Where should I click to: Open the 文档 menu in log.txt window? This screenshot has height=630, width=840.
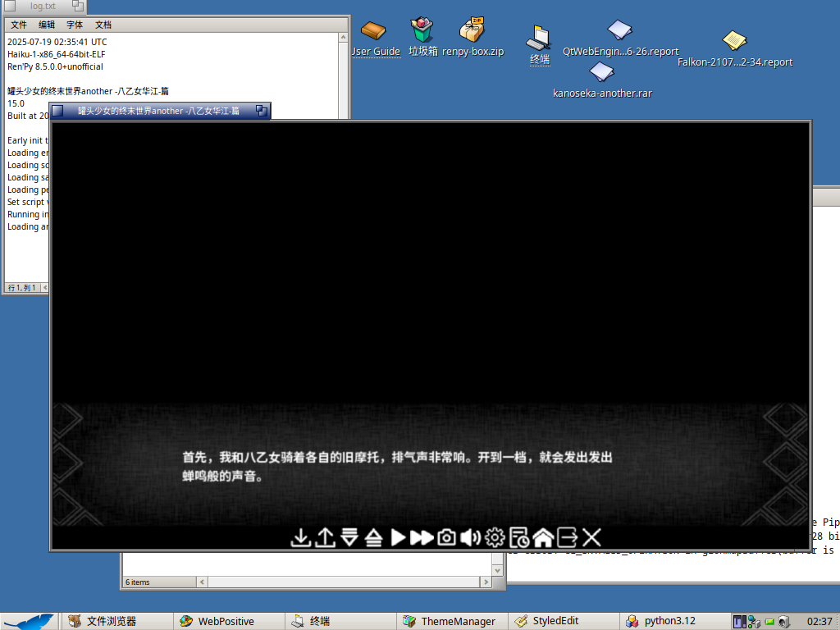tap(103, 25)
